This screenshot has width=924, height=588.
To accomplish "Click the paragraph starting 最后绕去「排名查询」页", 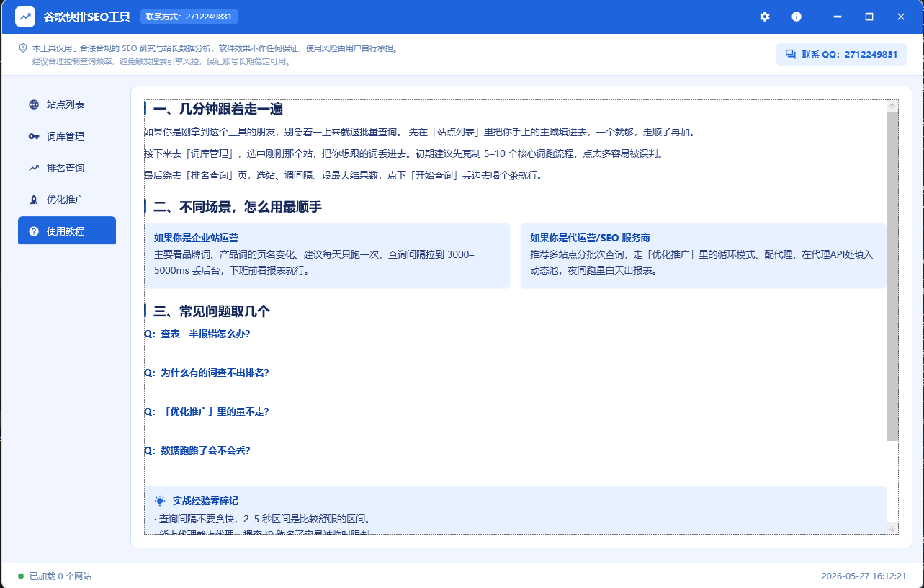I will pyautogui.click(x=343, y=175).
